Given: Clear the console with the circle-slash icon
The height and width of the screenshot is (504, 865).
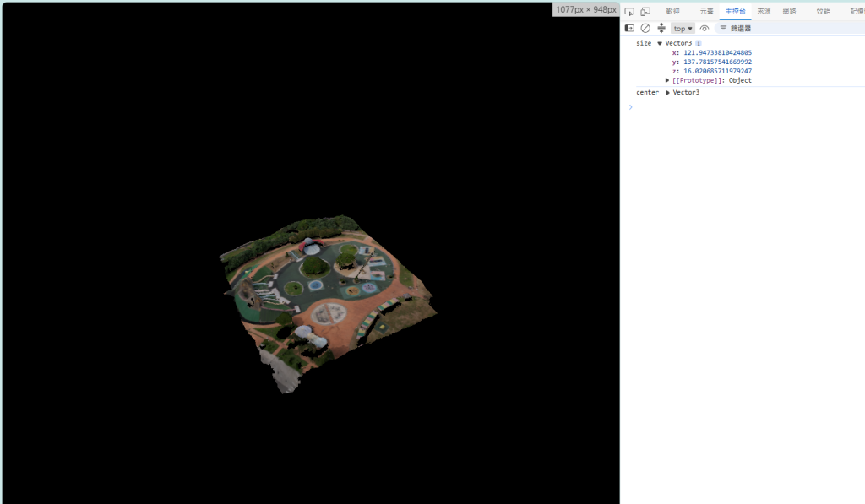Looking at the screenshot, I should [x=645, y=28].
